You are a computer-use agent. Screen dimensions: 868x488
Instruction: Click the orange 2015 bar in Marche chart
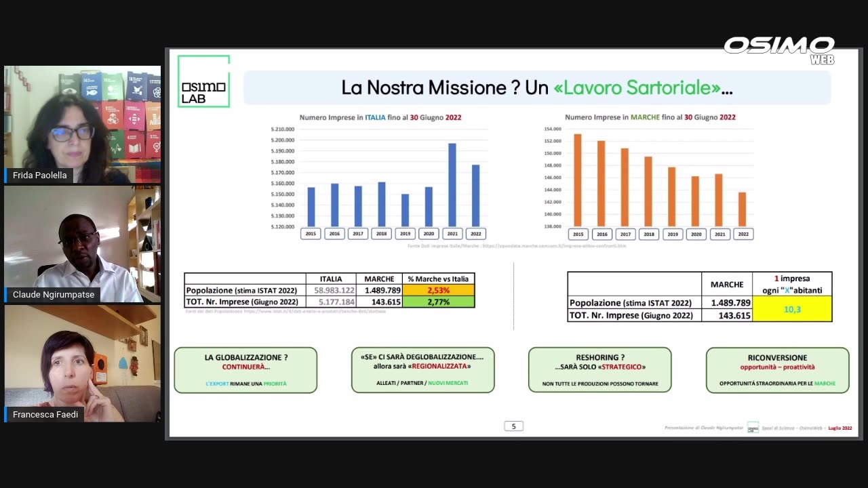coord(578,180)
